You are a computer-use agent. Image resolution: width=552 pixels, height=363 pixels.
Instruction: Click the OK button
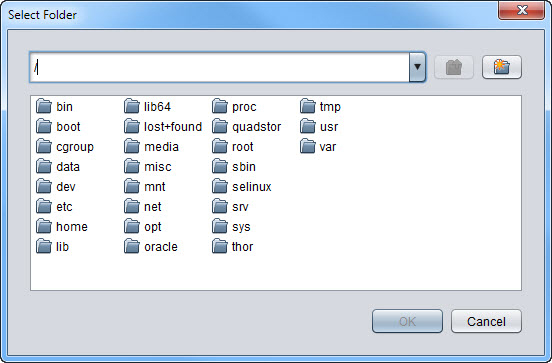[407, 321]
